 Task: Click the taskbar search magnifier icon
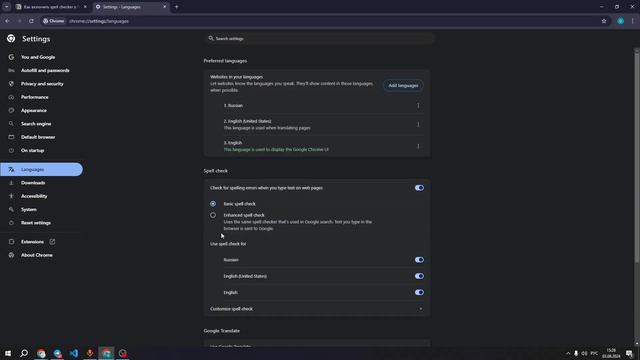[24, 353]
